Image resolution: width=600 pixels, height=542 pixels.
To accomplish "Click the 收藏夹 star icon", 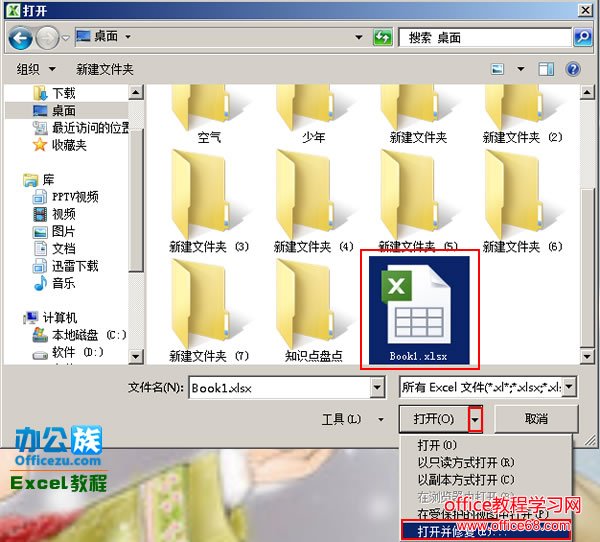I will click(x=40, y=145).
